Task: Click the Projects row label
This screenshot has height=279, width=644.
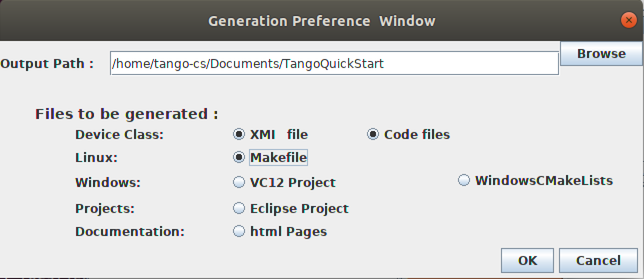Action: [x=105, y=208]
